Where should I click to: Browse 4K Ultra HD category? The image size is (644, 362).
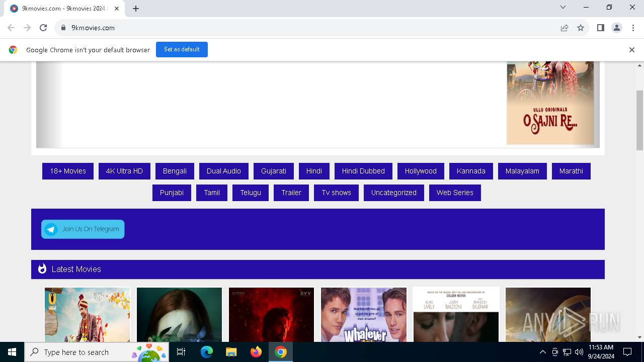(x=124, y=171)
